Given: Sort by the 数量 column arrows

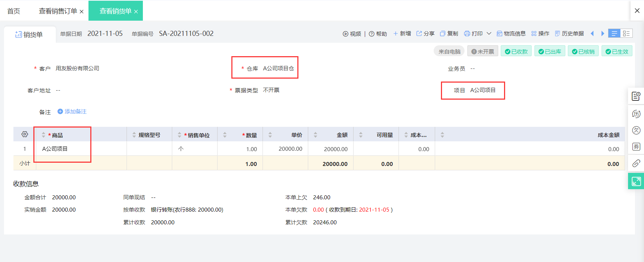Looking at the screenshot, I should [225, 135].
